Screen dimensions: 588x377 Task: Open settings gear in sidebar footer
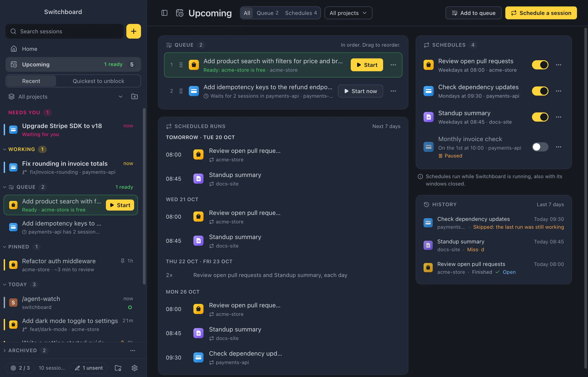pyautogui.click(x=135, y=368)
